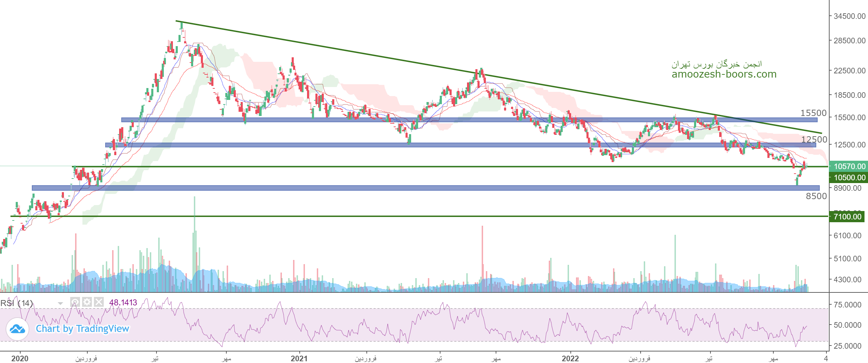
Task: Select the 7100.00 horizontal line price tag
Action: [847, 217]
